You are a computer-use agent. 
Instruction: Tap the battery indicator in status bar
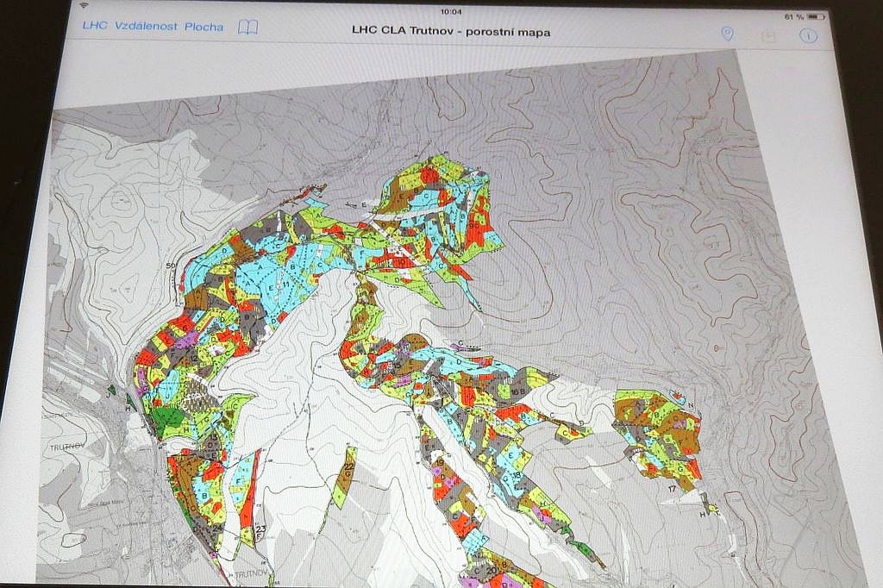[x=815, y=16]
